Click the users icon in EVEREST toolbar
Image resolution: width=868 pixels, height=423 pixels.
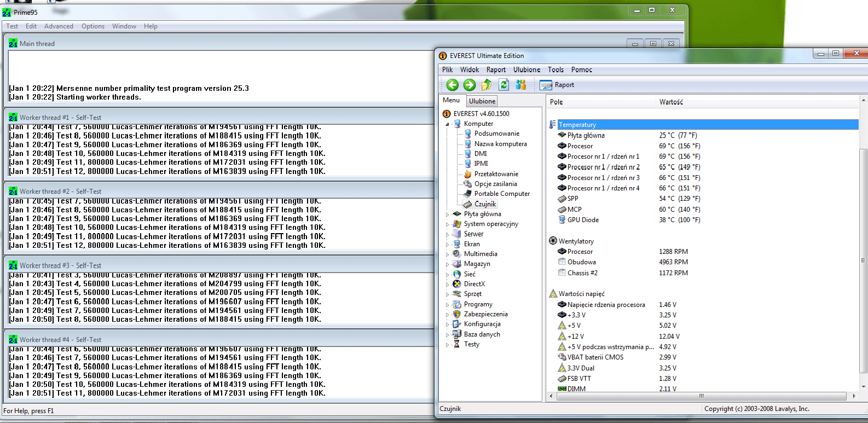(x=521, y=85)
